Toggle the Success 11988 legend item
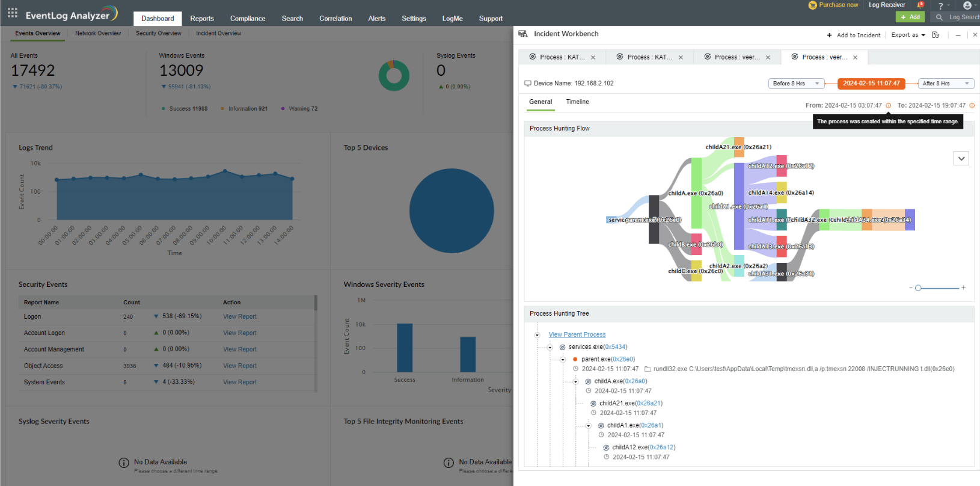Image resolution: width=980 pixels, height=486 pixels. coord(185,109)
